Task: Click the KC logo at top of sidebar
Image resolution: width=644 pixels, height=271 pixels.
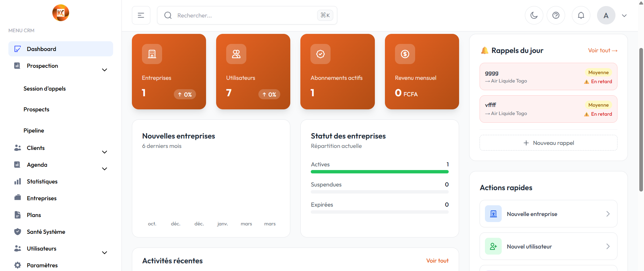Action: tap(61, 13)
